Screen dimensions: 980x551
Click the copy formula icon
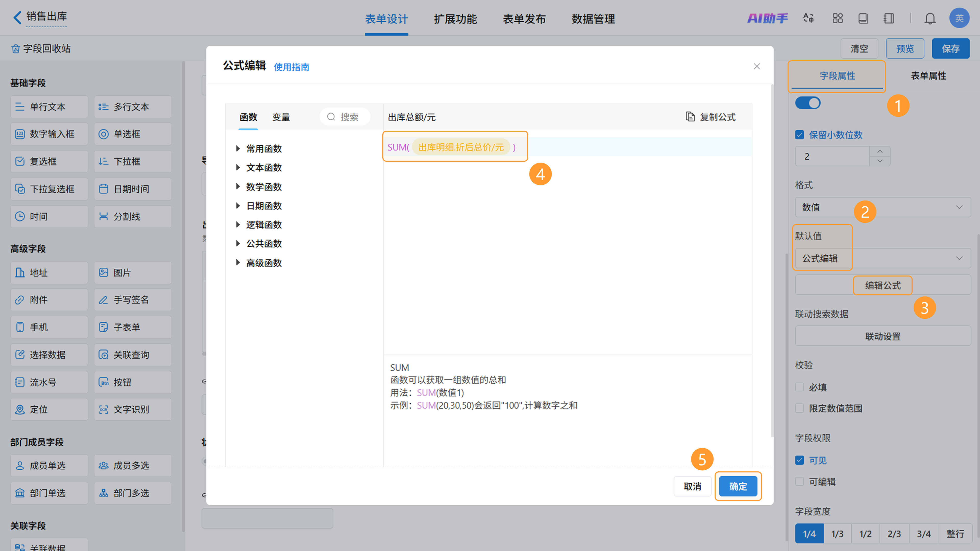690,116
